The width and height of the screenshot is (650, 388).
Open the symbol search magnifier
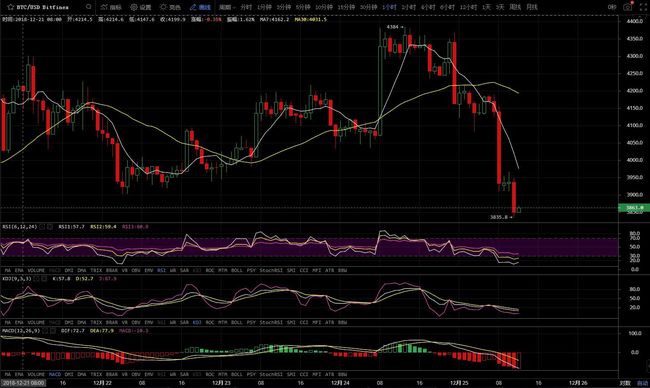coord(88,7)
